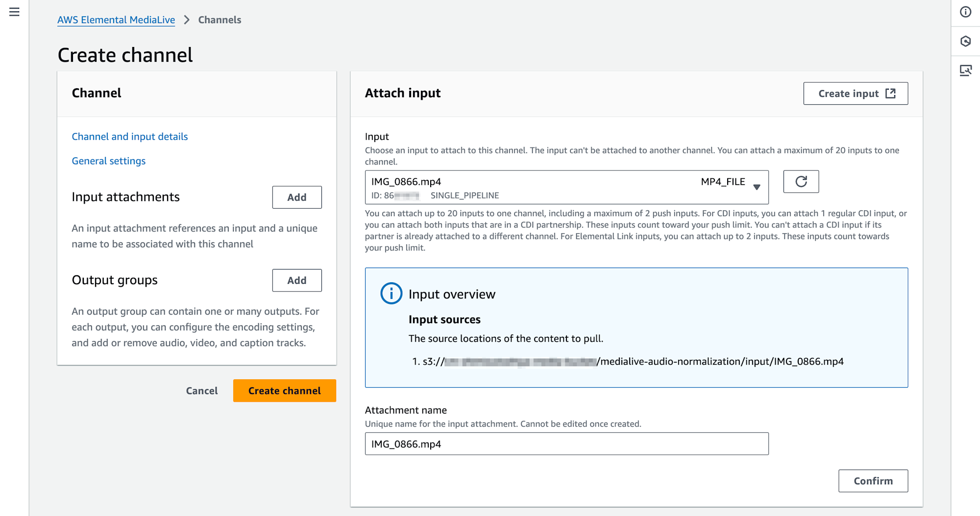
Task: Click the Create channel button
Action: coord(285,391)
